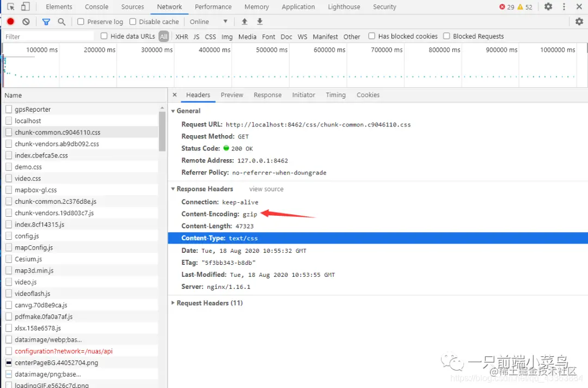This screenshot has height=388, width=588.
Task: Open the DevTools three-dot menu
Action: pyautogui.click(x=563, y=7)
